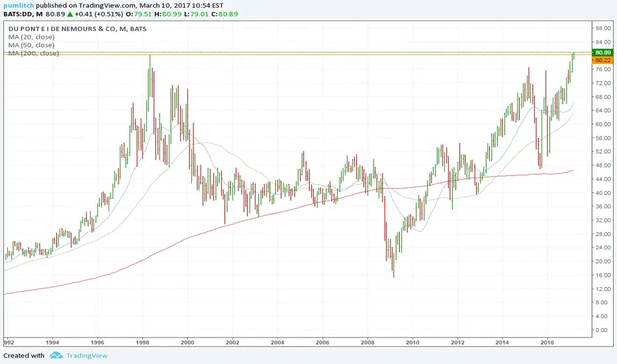Click the green 80.89 current price tag

pos(602,52)
